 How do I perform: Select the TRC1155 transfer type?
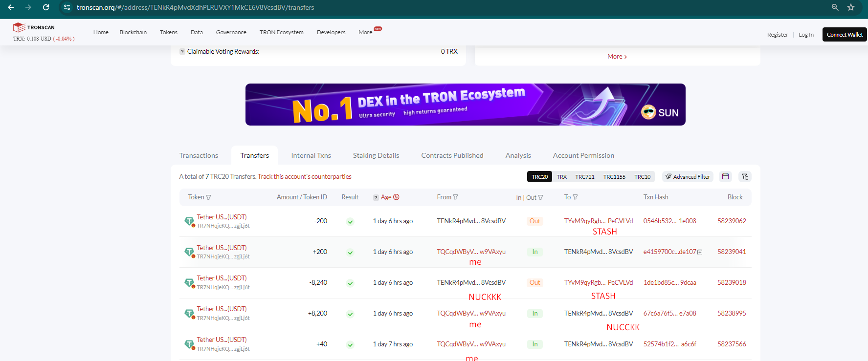pyautogui.click(x=614, y=177)
